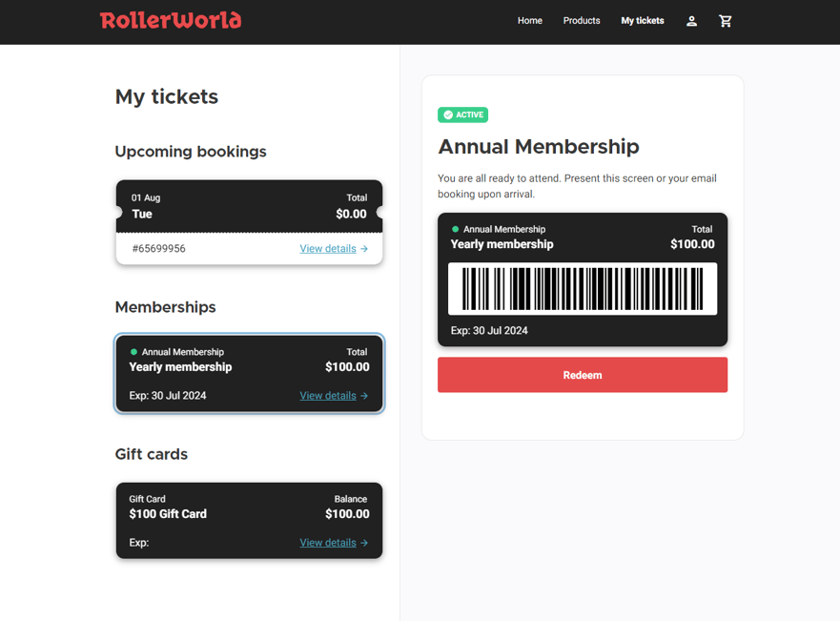Image resolution: width=840 pixels, height=621 pixels.
Task: View details of the Yearly membership
Action: point(328,396)
